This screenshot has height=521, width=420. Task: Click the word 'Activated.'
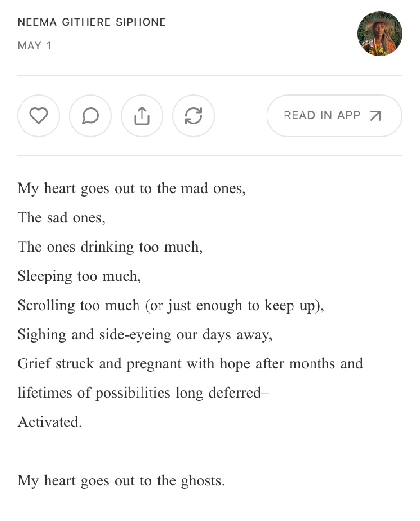pos(50,422)
